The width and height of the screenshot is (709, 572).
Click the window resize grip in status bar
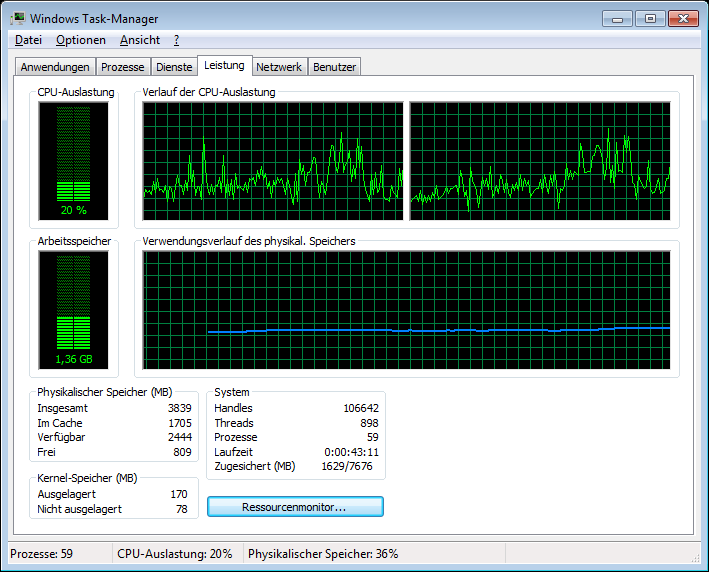click(695, 558)
